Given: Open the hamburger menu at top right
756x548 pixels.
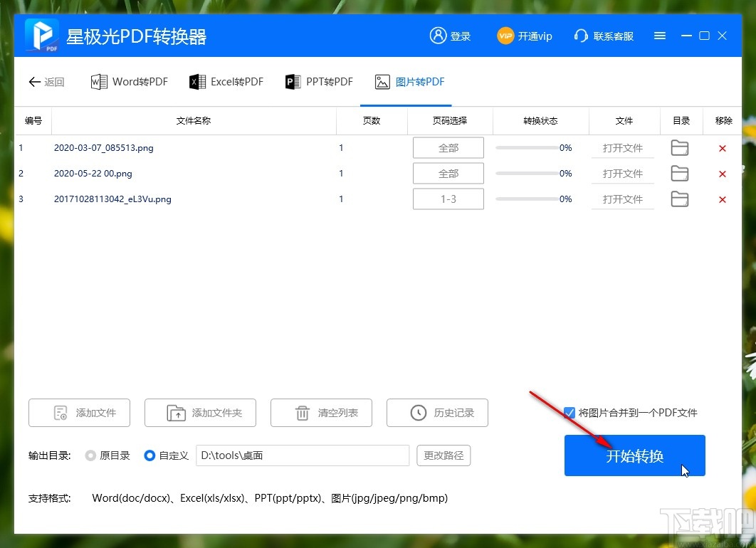Looking at the screenshot, I should pyautogui.click(x=659, y=35).
